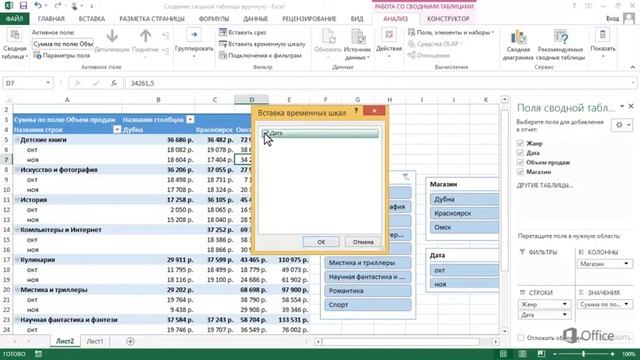Switch to sheet Лист1
640x360 pixels.
point(95,341)
